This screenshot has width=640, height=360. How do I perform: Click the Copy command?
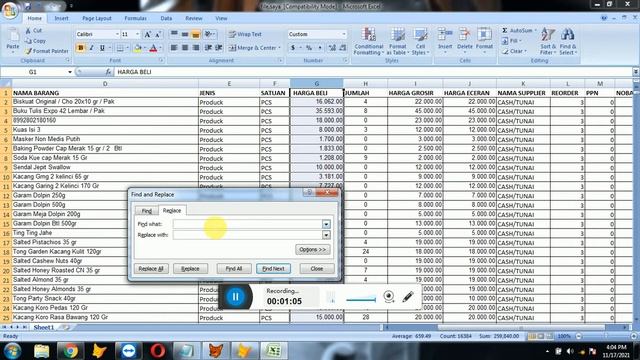click(35, 41)
